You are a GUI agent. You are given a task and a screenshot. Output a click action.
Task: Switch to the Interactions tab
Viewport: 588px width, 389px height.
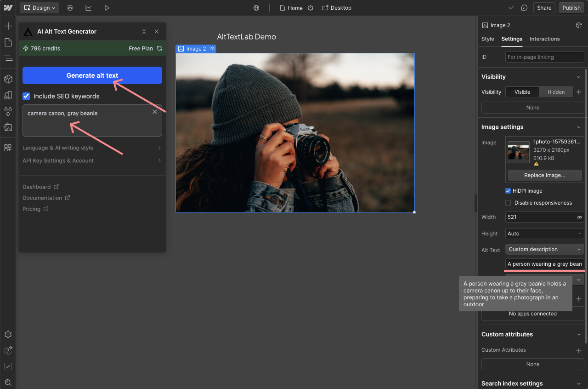tap(545, 39)
